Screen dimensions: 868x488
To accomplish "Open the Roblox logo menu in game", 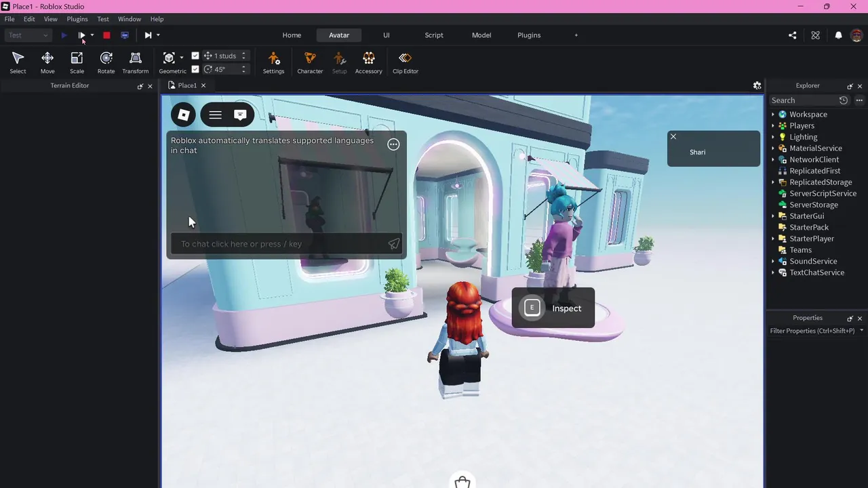I will pyautogui.click(x=183, y=115).
